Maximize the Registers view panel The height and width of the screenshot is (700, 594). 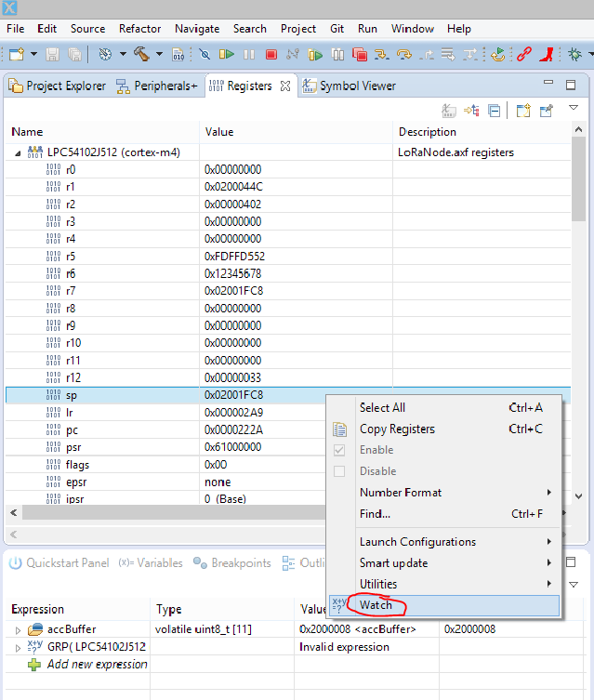tap(571, 85)
